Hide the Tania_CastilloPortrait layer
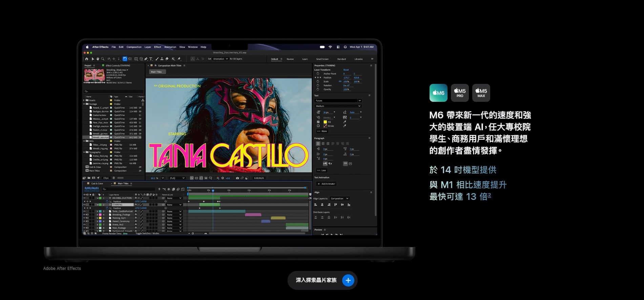The width and height of the screenshot is (644, 300). pyautogui.click(x=84, y=211)
